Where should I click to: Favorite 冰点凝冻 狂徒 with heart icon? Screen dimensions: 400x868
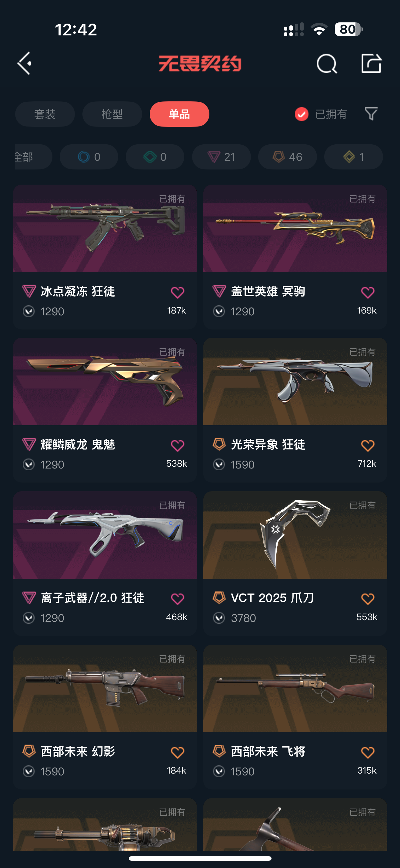click(x=177, y=292)
